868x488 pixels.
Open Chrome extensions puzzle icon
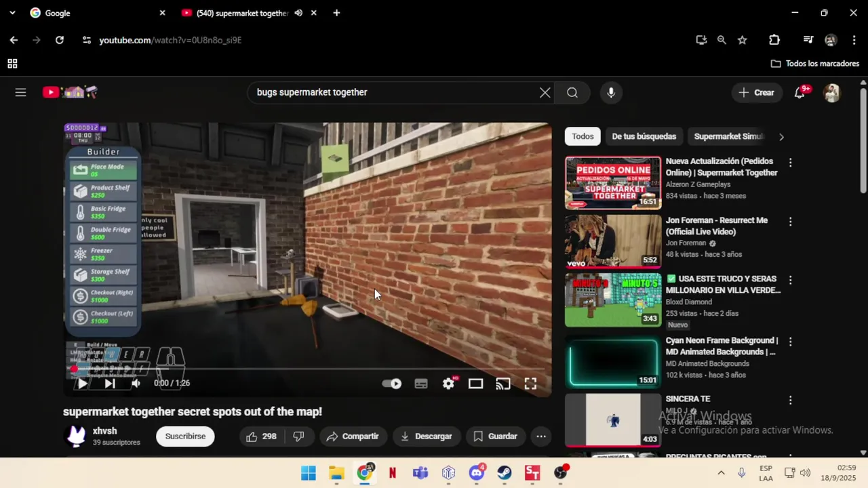(774, 40)
